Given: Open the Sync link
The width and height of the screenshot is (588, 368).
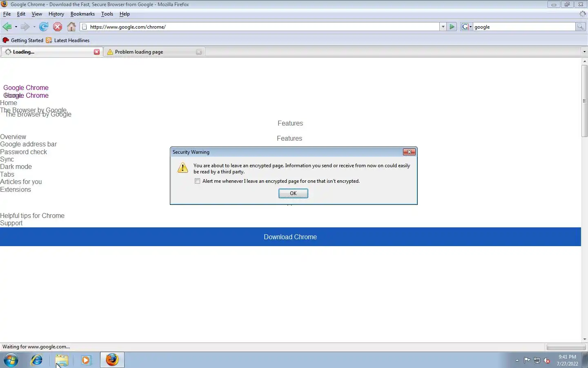Looking at the screenshot, I should pyautogui.click(x=7, y=159).
